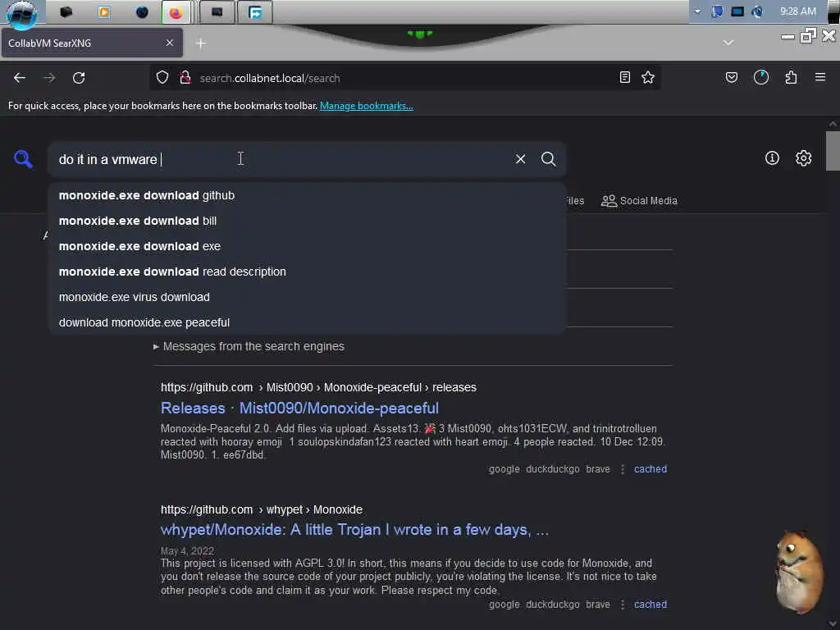
Task: Open the whypet/Monoxide result title
Action: [354, 530]
